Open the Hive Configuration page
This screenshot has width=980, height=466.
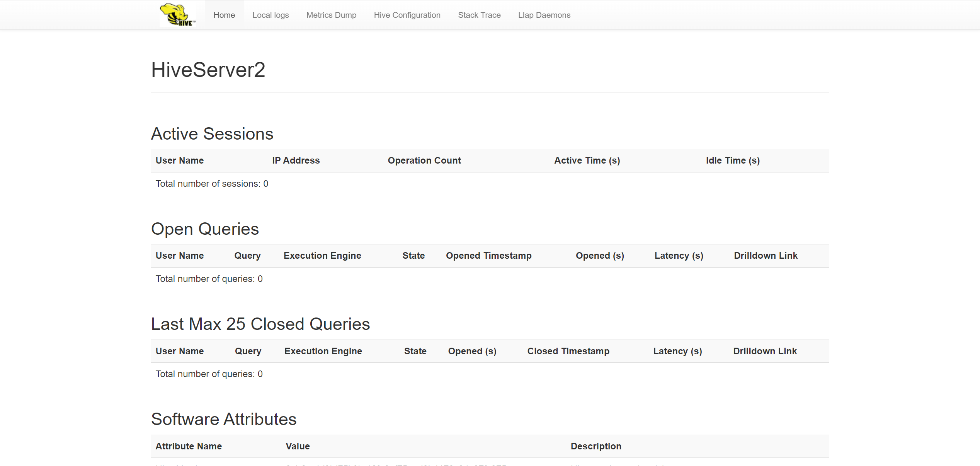click(407, 15)
